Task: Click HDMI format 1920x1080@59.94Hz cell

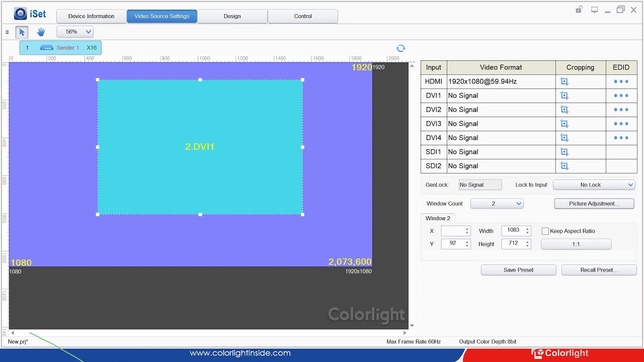Action: pos(501,81)
